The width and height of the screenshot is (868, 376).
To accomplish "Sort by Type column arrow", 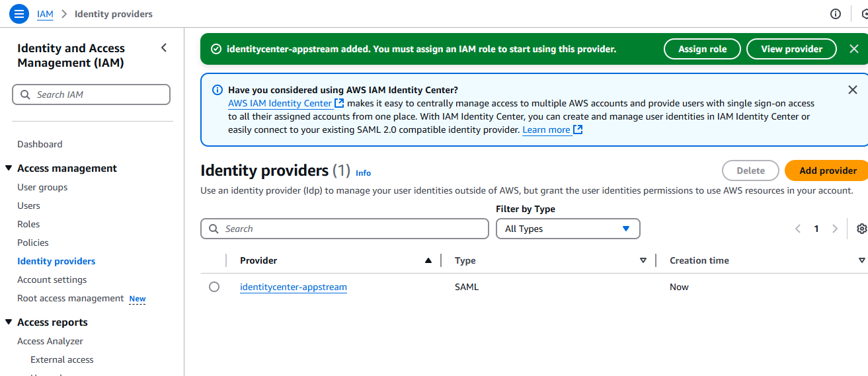I will click(643, 260).
